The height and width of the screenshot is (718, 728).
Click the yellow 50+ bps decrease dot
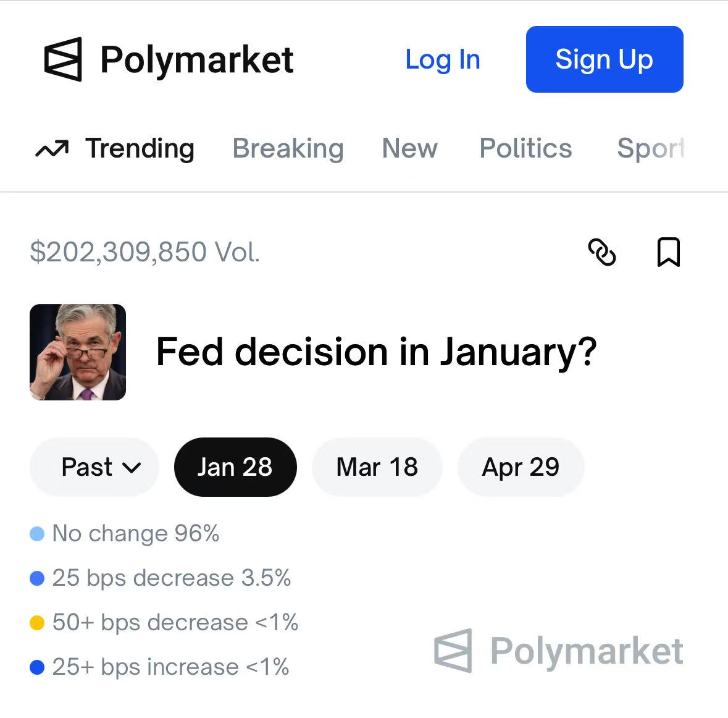click(x=37, y=623)
